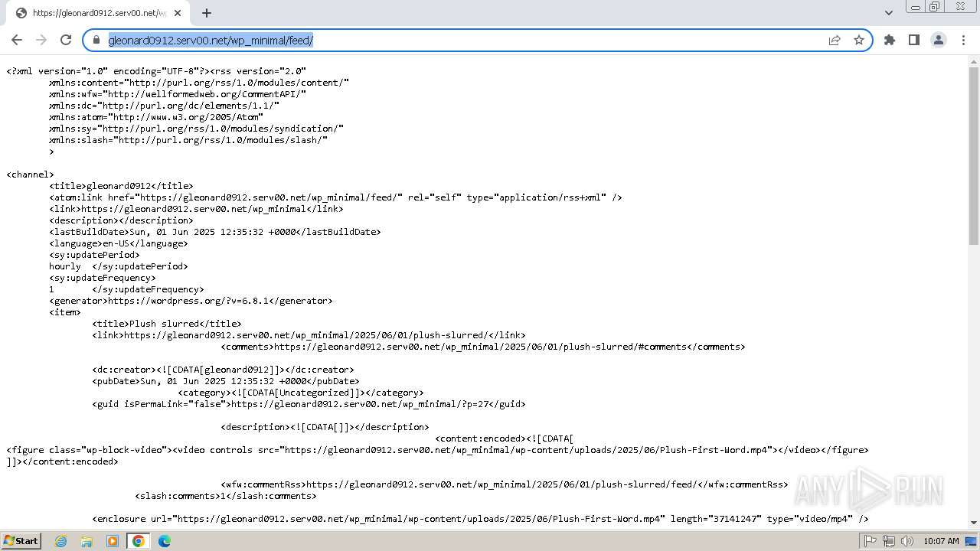This screenshot has width=980, height=551.
Task: Go forward using the forward arrow
Action: coord(41,40)
